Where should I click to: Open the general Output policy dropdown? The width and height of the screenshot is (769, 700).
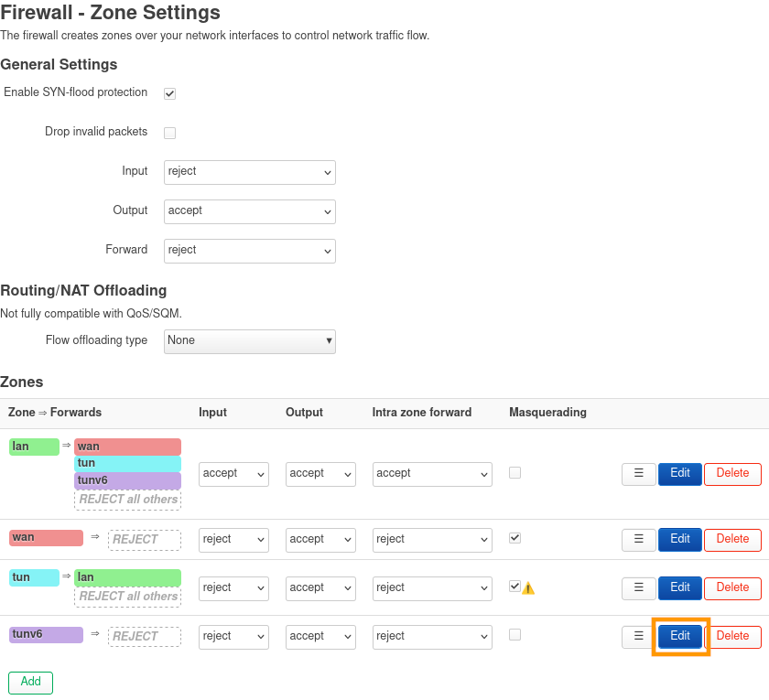pyautogui.click(x=250, y=211)
